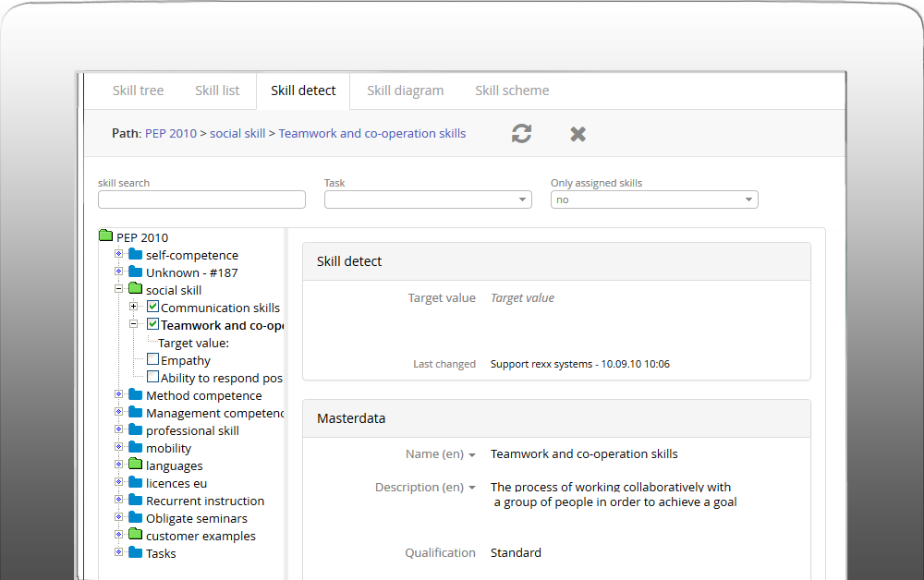Follow the social skill path link
924x580 pixels.
click(x=237, y=134)
